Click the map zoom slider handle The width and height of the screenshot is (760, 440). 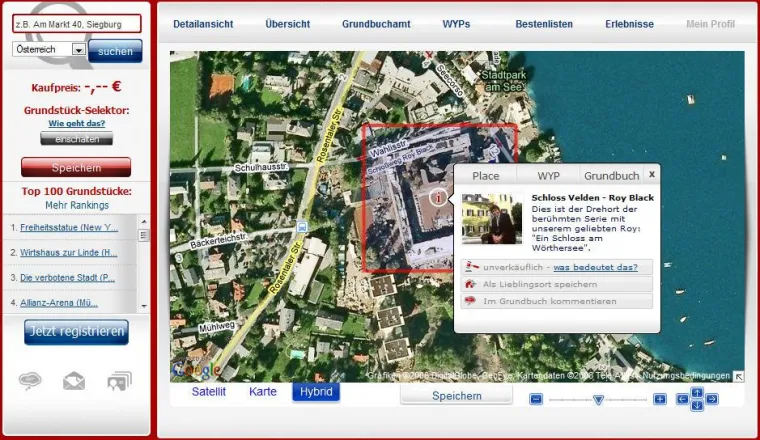coord(598,400)
